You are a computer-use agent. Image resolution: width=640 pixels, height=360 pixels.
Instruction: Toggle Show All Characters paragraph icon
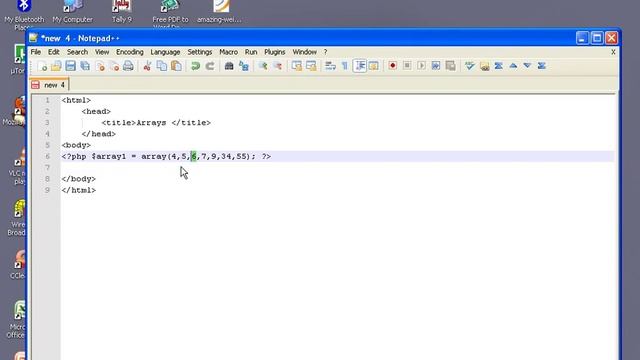[x=345, y=66]
